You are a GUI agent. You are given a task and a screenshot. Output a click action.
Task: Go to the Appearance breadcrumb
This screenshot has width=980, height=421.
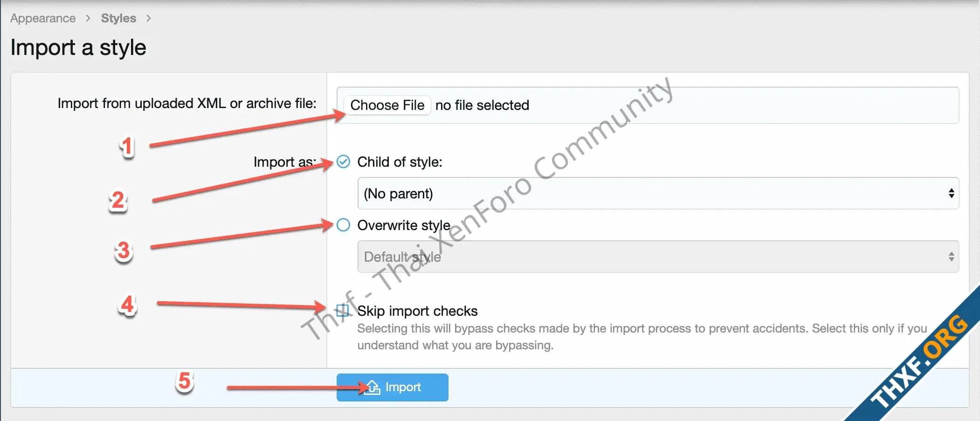(x=43, y=18)
